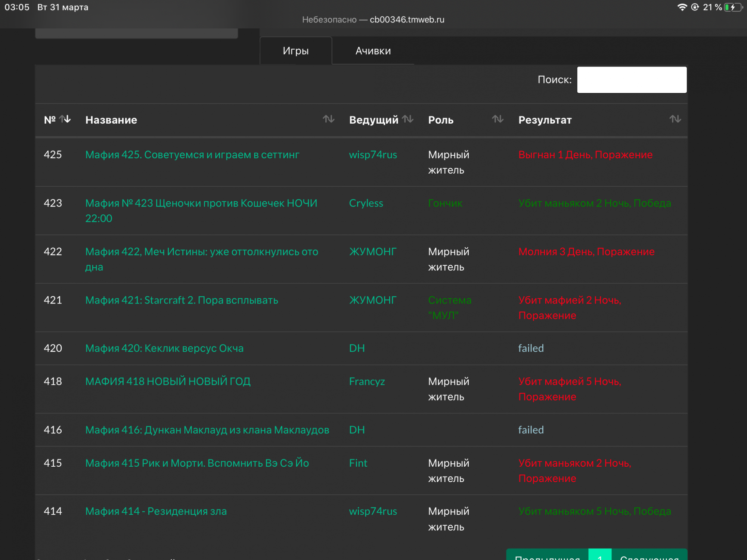The width and height of the screenshot is (747, 560).
Task: Open host profile Francyz
Action: coord(367,382)
